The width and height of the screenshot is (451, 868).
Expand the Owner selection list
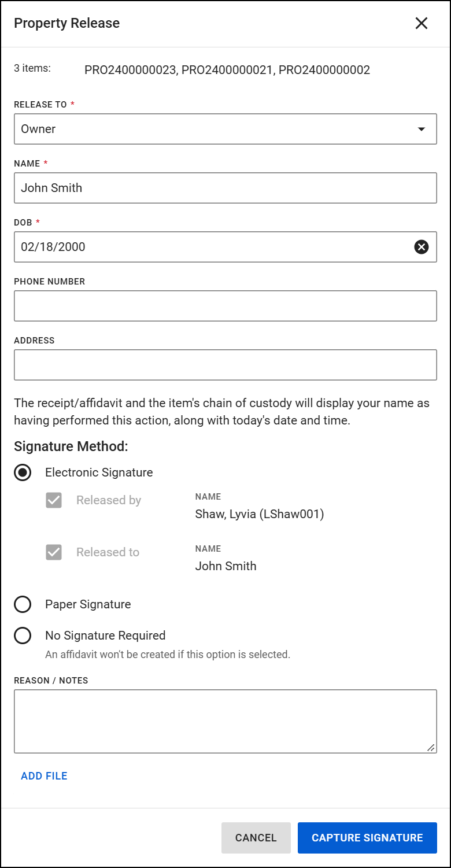point(226,129)
